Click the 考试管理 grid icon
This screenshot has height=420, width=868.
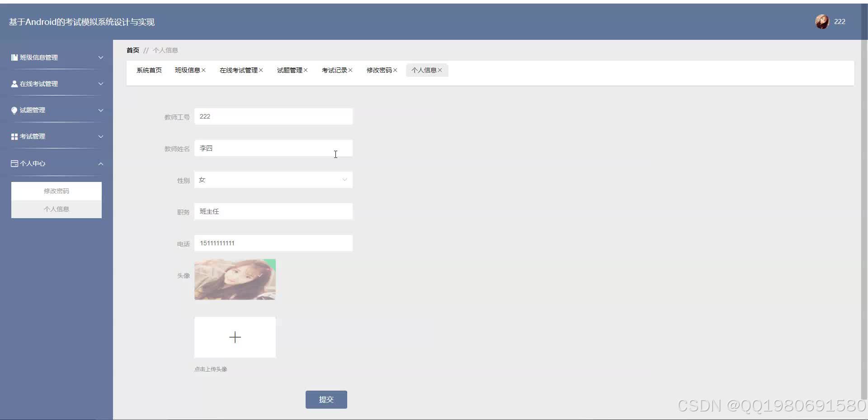pos(14,137)
